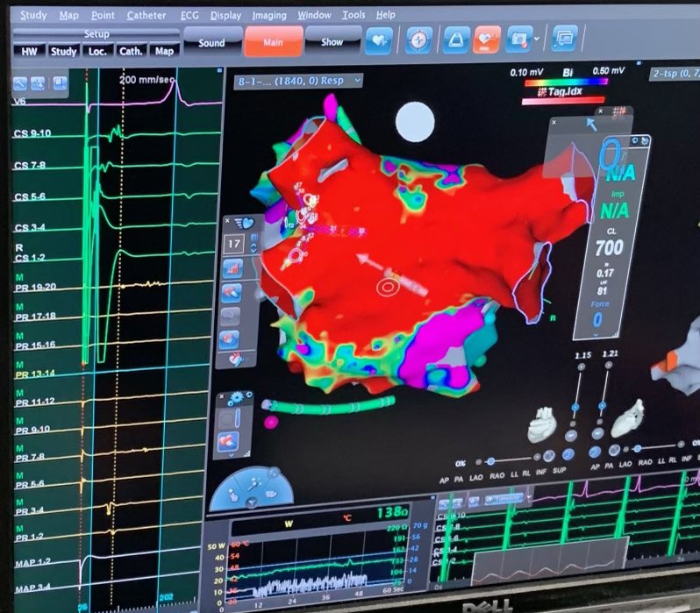This screenshot has width=700, height=613.
Task: Click the second tool icon above ECG panel
Action: coord(38,83)
